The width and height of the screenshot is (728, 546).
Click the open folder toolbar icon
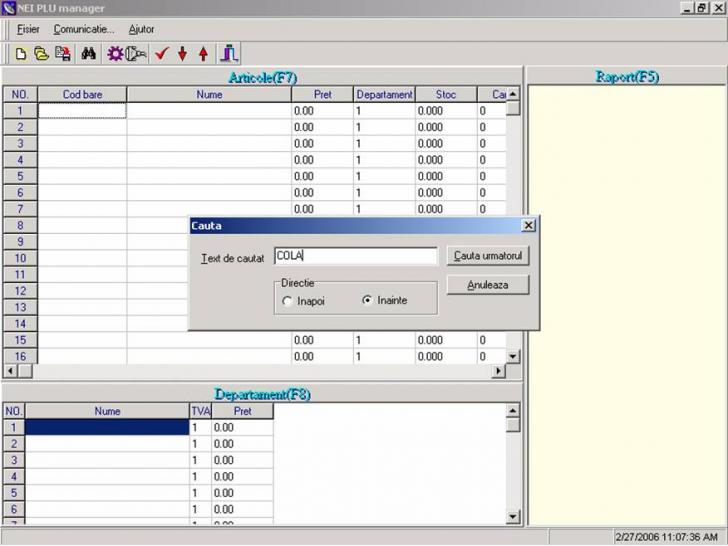pyautogui.click(x=41, y=54)
